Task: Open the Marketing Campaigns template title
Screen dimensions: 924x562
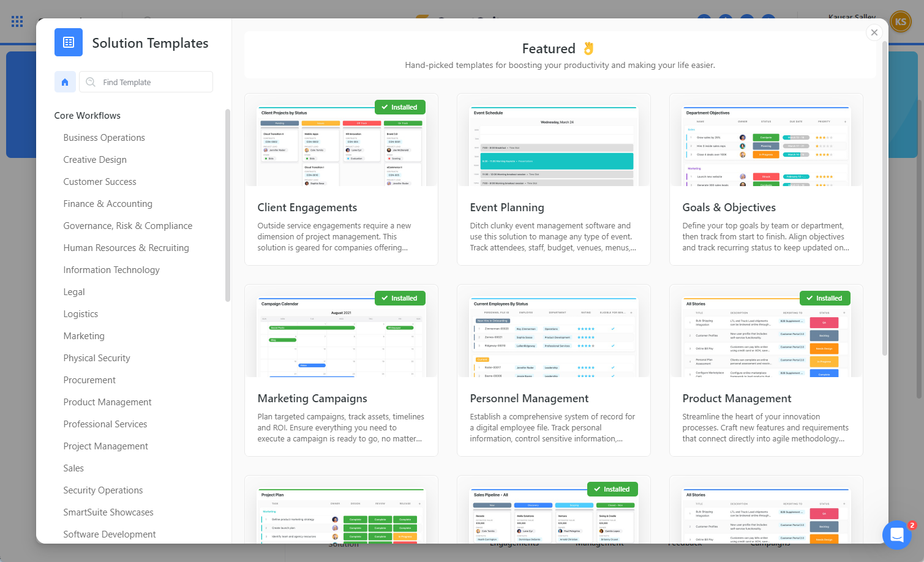Action: tap(312, 399)
